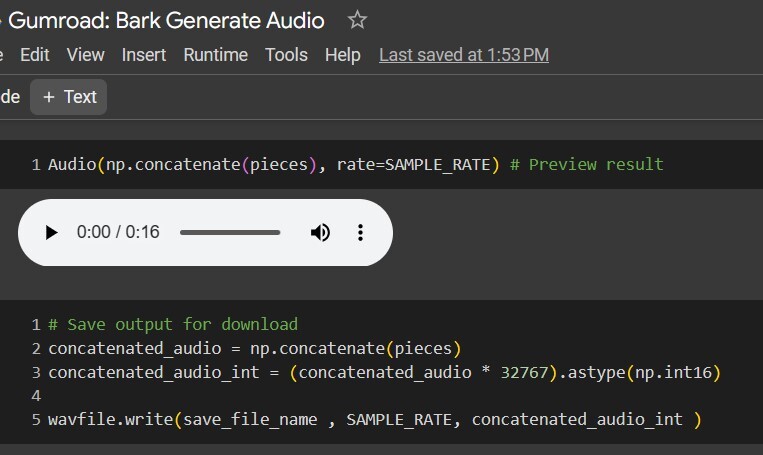Click the 0:00 / 0:16 time display

[x=118, y=233]
